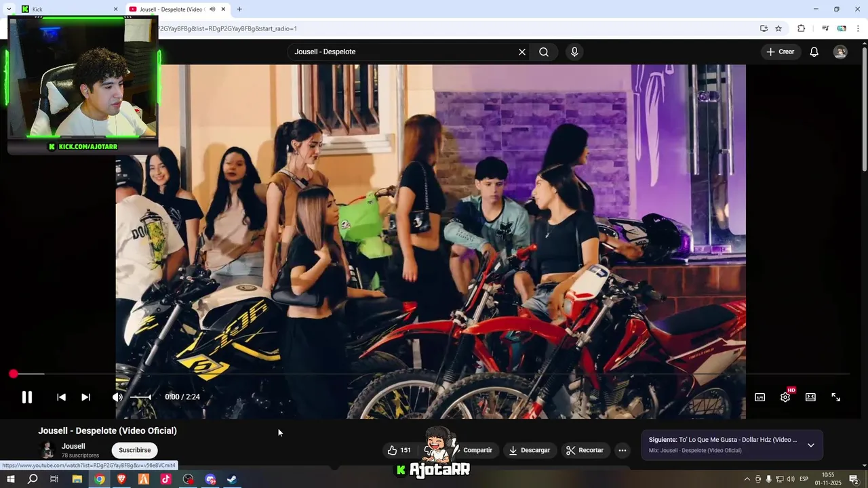The height and width of the screenshot is (488, 868).
Task: Open the Windows notification center
Action: pyautogui.click(x=854, y=479)
